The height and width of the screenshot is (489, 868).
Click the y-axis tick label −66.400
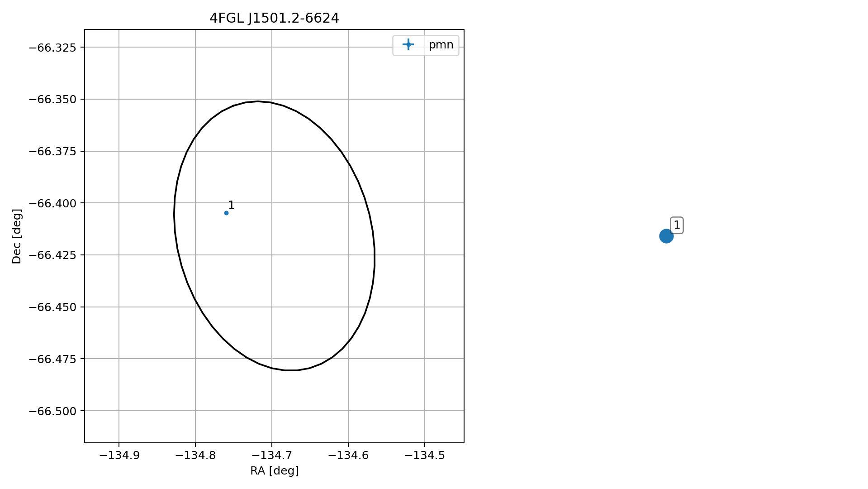pyautogui.click(x=52, y=203)
